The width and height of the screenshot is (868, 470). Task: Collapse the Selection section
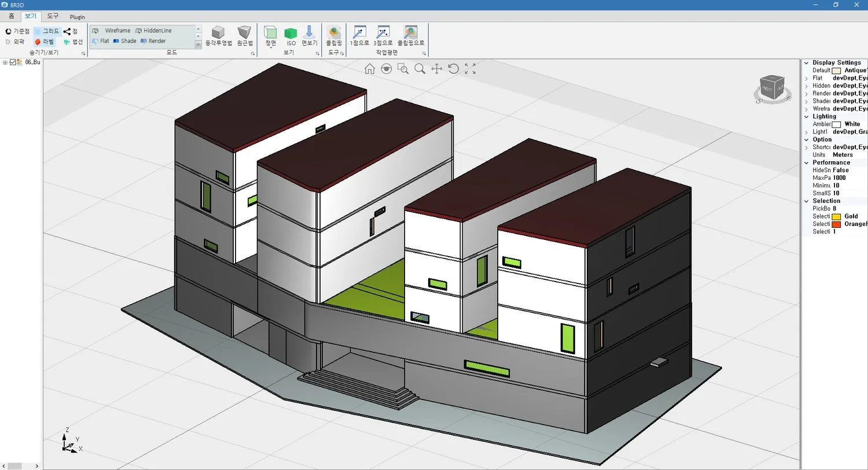[806, 201]
